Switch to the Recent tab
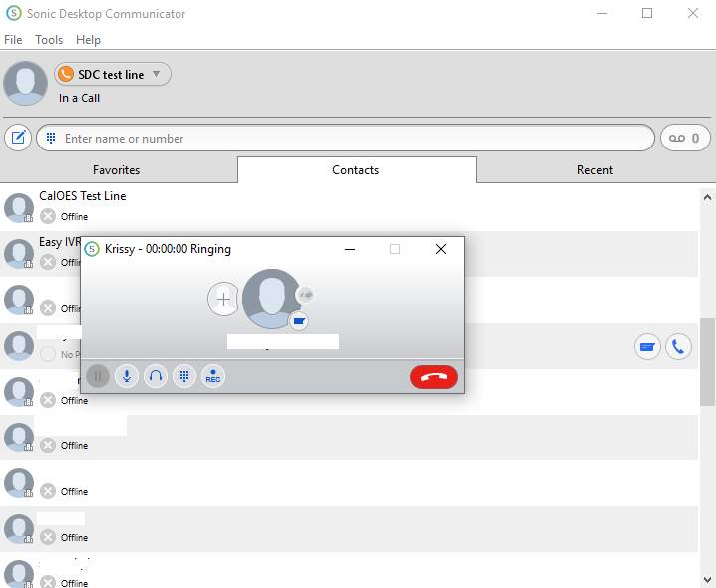 pyautogui.click(x=595, y=170)
